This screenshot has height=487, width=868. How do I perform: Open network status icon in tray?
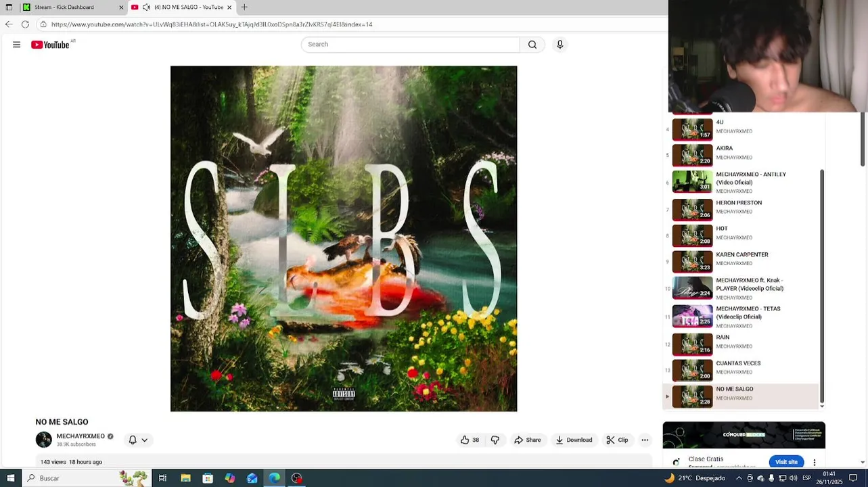pyautogui.click(x=782, y=478)
